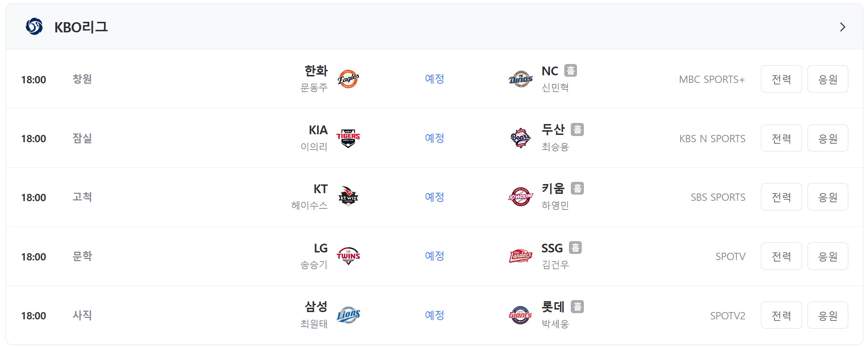Click 응원 for KIA vs 두산 game
The image size is (868, 347).
(x=828, y=138)
